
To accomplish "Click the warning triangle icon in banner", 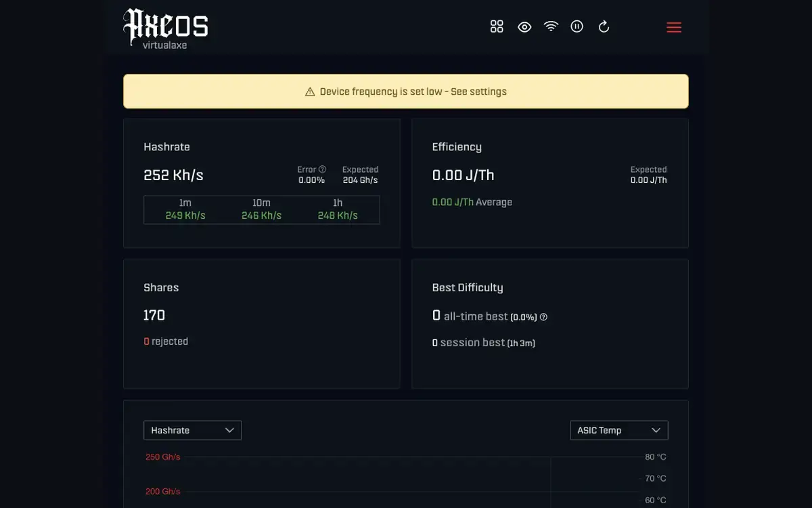I will coord(310,91).
